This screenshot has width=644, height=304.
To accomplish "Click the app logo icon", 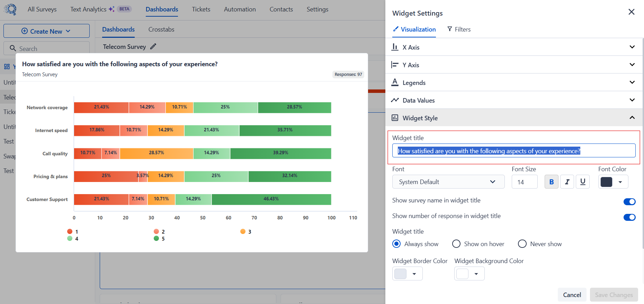I will 11,9.
